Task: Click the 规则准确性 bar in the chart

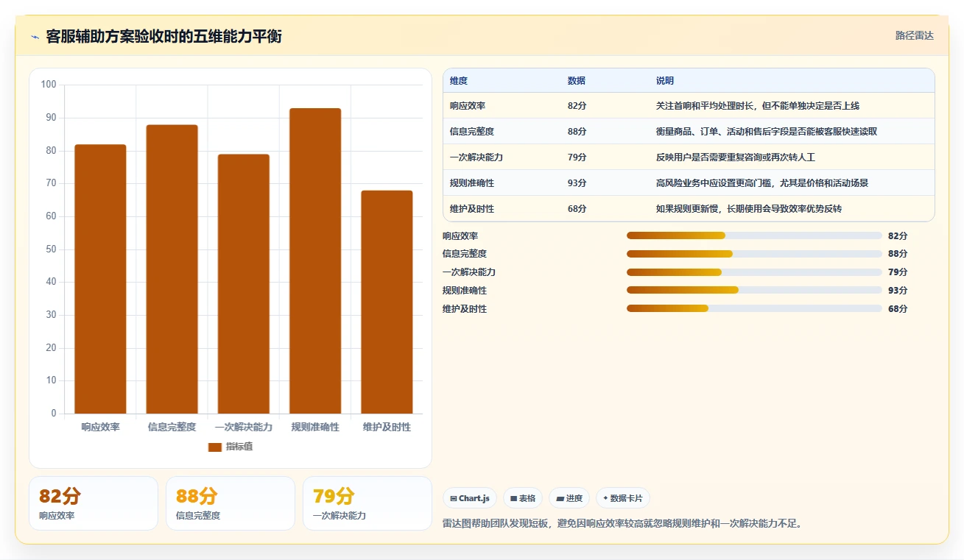Action: click(315, 261)
